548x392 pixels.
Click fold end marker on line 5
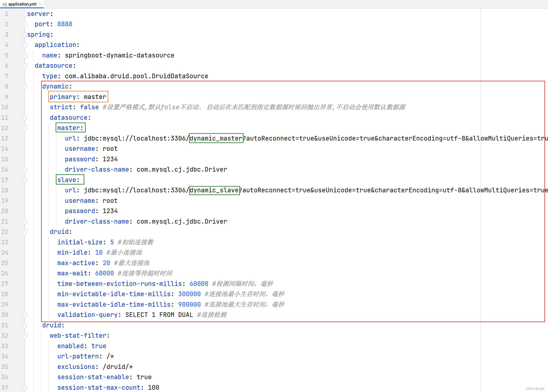[24, 55]
